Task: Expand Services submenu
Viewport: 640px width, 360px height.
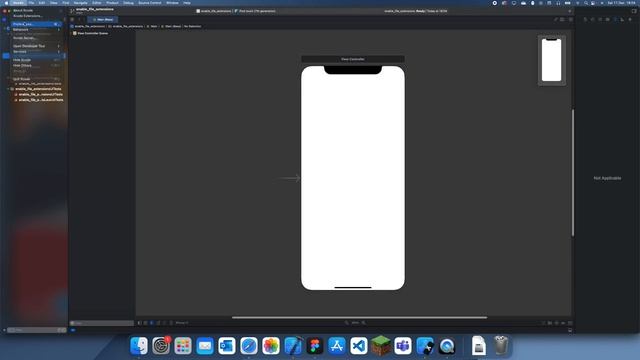Action: coord(36,52)
